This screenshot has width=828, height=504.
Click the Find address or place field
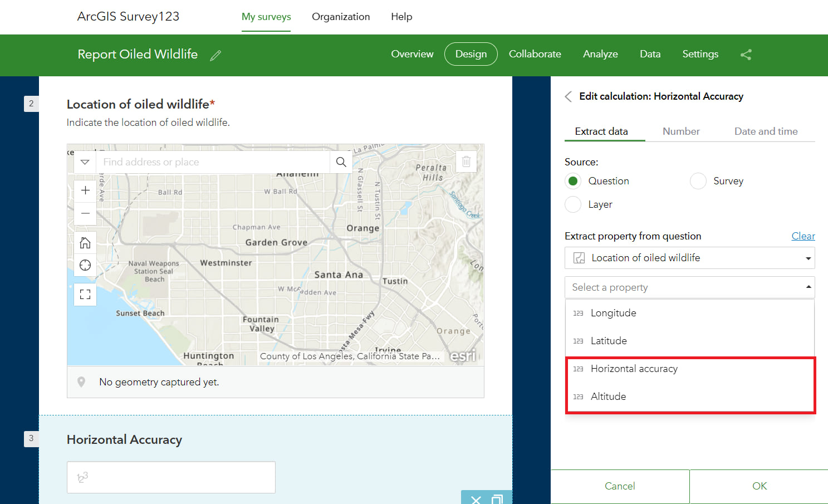tap(212, 162)
